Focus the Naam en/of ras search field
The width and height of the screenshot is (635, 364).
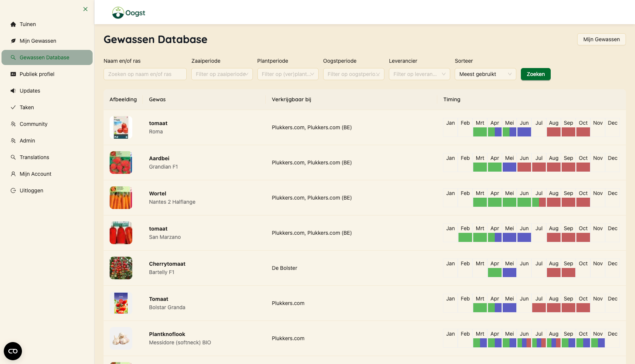pyautogui.click(x=145, y=74)
